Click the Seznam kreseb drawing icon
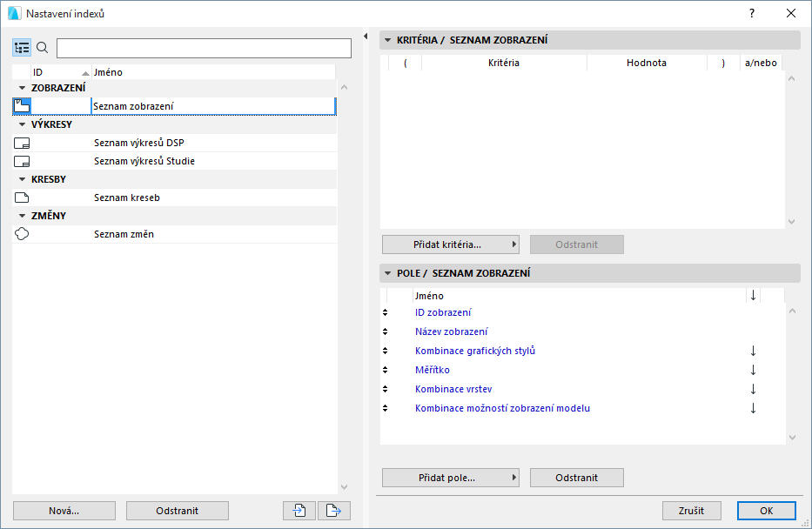812x529 pixels. 20,198
